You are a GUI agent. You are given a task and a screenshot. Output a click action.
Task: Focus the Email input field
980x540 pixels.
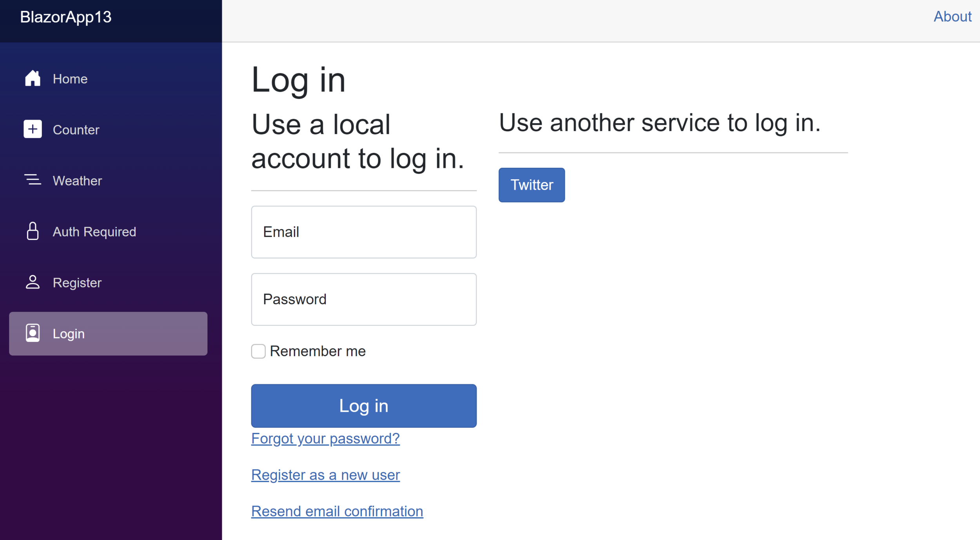364,232
